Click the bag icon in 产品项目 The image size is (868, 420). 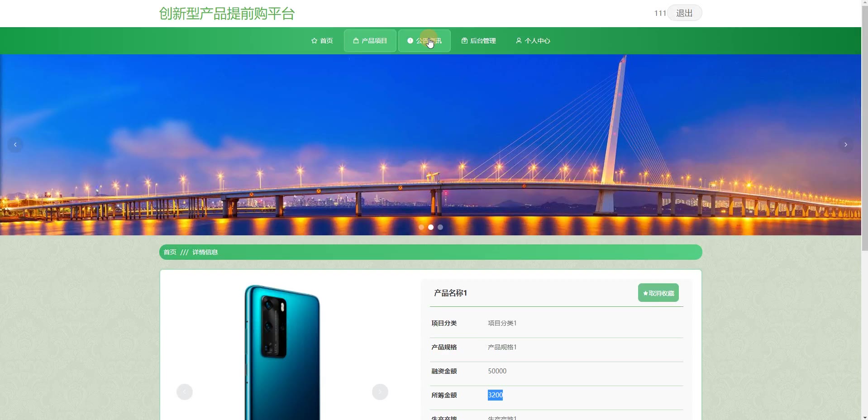pyautogui.click(x=356, y=41)
